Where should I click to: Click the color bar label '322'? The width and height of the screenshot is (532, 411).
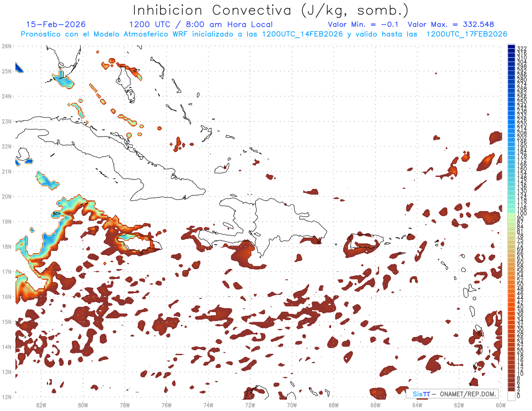[522, 48]
